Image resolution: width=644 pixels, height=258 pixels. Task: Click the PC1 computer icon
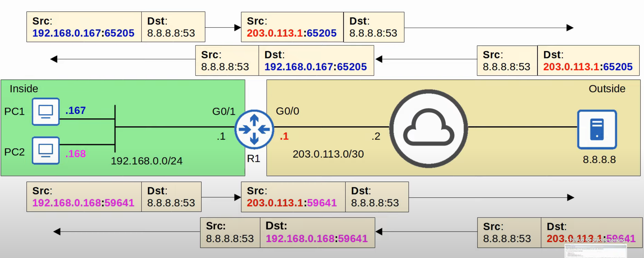click(x=46, y=112)
